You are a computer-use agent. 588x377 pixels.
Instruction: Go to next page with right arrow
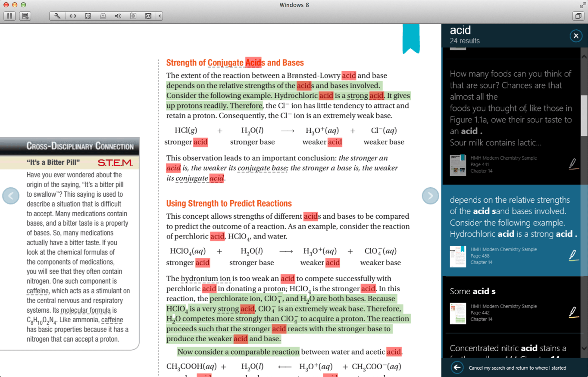pos(430,196)
